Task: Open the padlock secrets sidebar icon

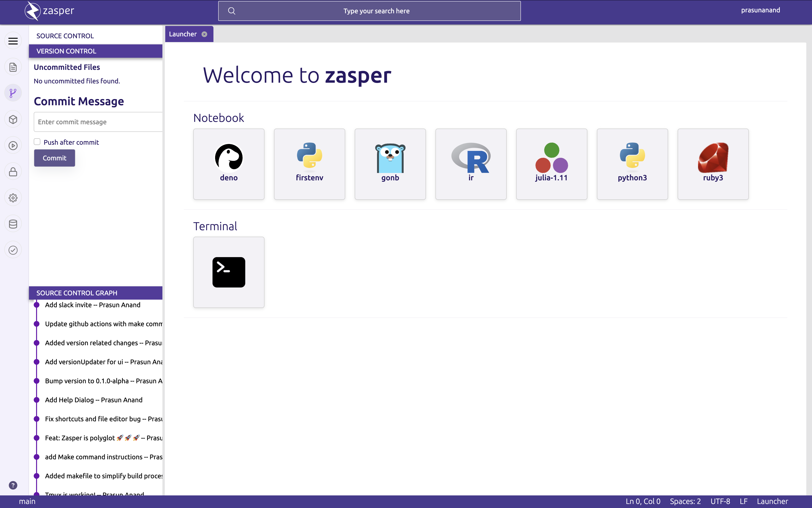Action: pyautogui.click(x=13, y=172)
